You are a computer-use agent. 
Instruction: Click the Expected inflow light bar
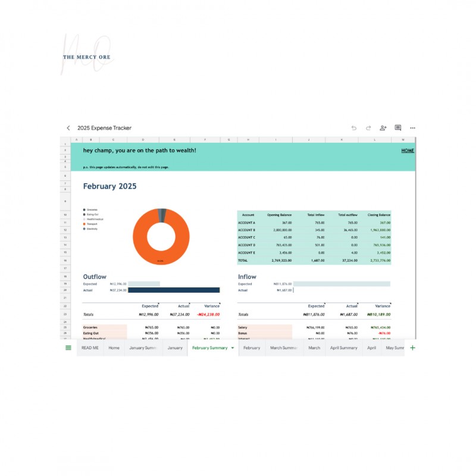pyautogui.click(x=342, y=284)
